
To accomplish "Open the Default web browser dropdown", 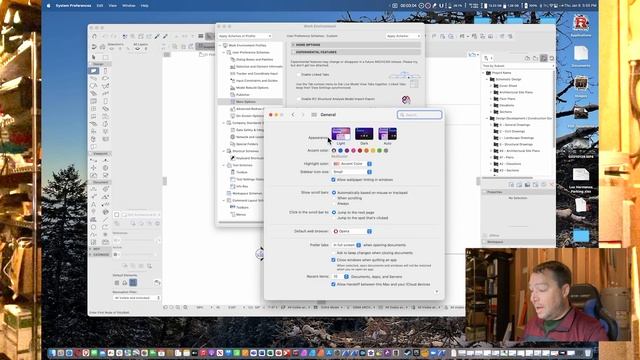I will tap(352, 231).
